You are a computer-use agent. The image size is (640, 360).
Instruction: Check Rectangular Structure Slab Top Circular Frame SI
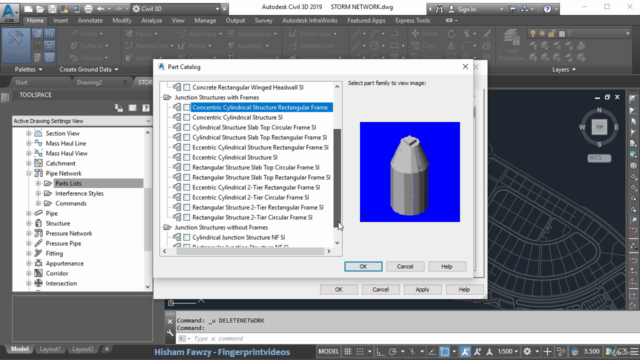pos(187,167)
